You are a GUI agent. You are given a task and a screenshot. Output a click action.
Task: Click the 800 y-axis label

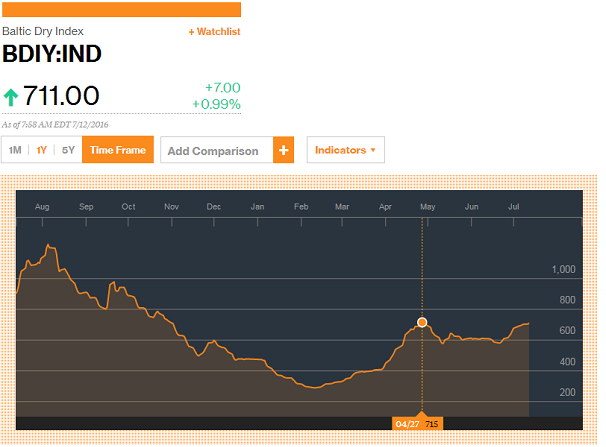click(567, 300)
